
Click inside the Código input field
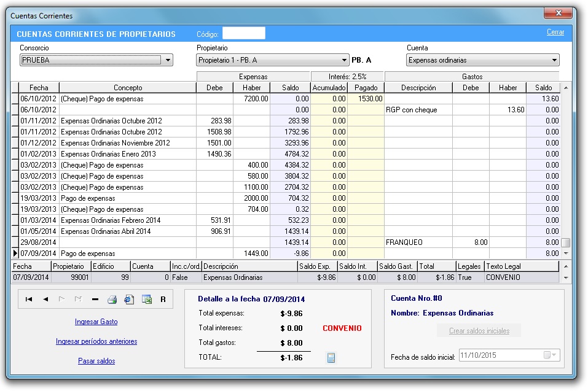[243, 34]
